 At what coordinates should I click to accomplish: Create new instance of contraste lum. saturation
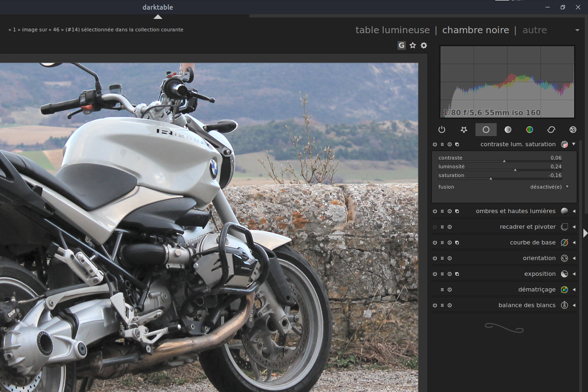coord(457,144)
